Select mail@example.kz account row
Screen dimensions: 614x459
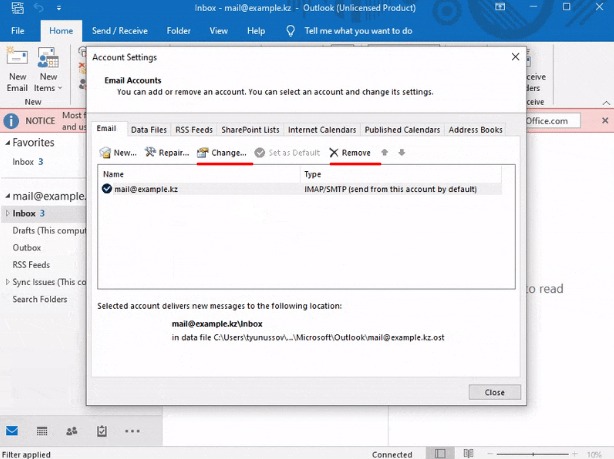pos(300,189)
